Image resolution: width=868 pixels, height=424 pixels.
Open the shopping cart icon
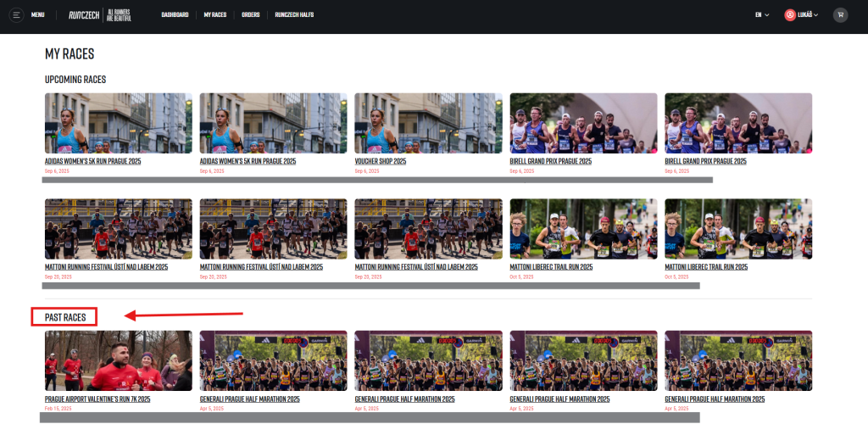click(840, 15)
